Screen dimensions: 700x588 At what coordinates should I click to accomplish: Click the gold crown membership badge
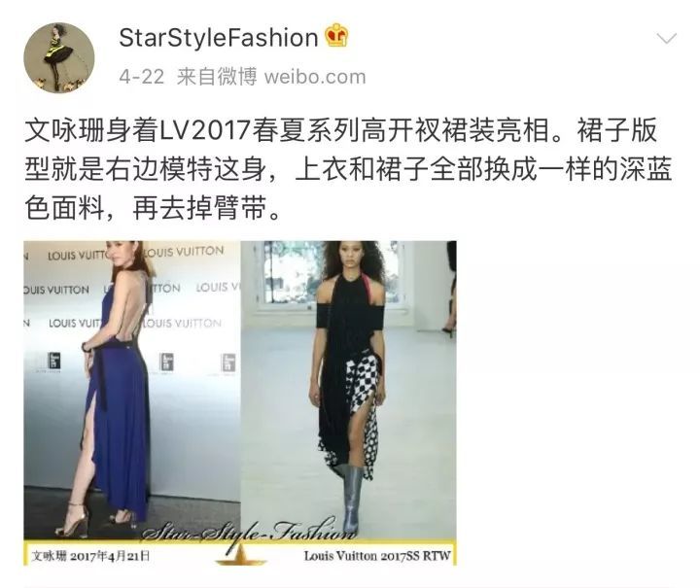click(336, 36)
